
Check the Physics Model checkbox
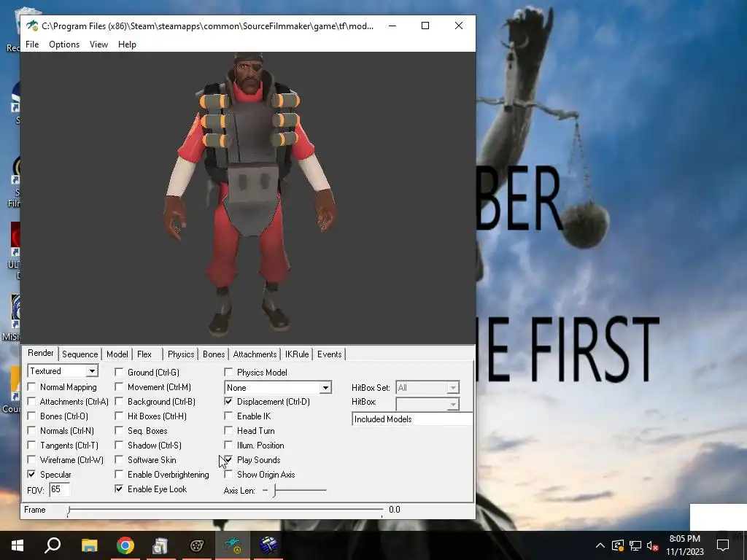point(228,373)
